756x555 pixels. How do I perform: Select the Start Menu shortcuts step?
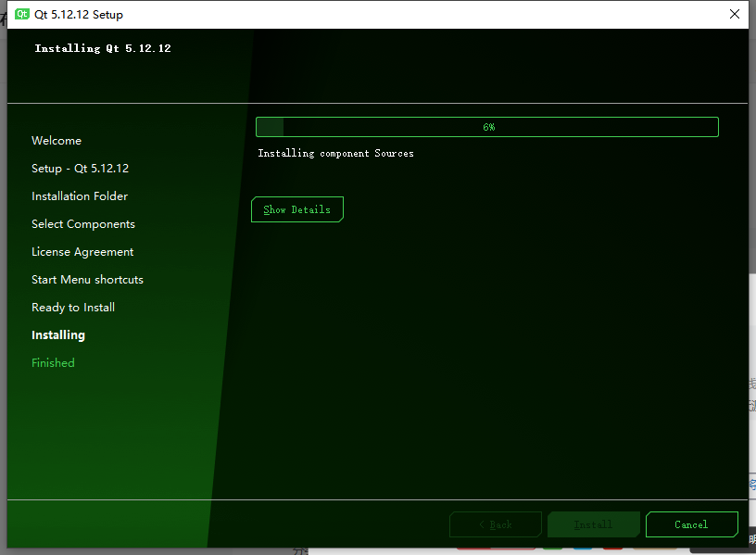tap(87, 280)
